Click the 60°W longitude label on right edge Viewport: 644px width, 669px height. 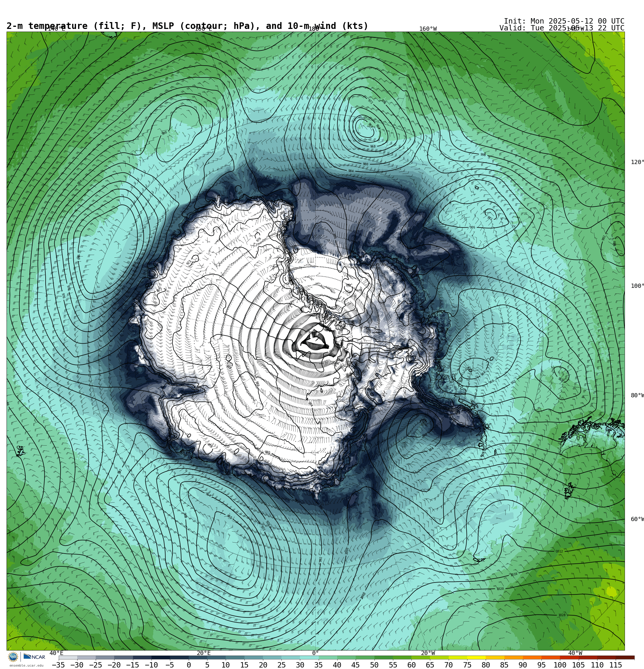[637, 519]
